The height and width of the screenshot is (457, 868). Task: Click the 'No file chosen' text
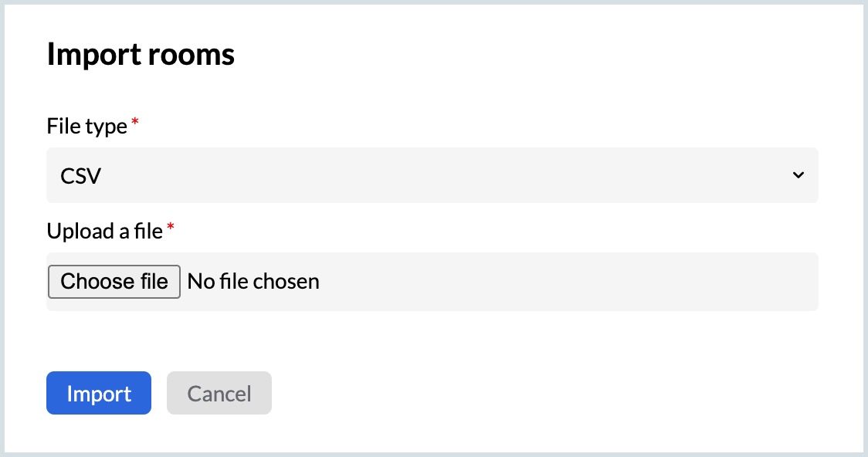coord(253,282)
